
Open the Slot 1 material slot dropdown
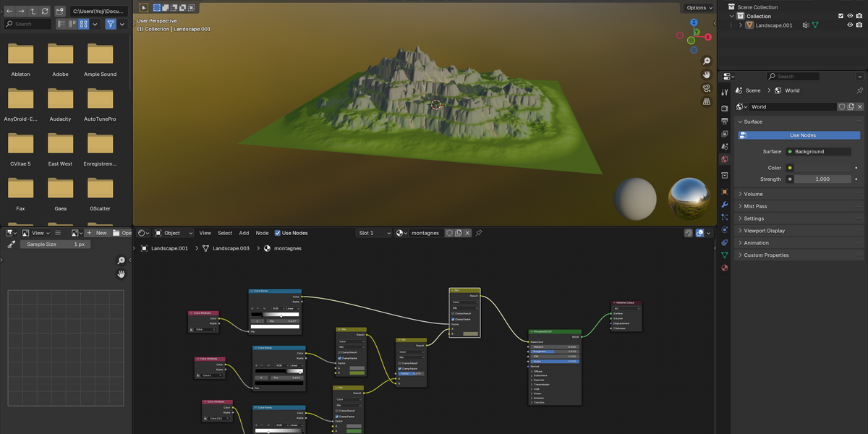[375, 233]
